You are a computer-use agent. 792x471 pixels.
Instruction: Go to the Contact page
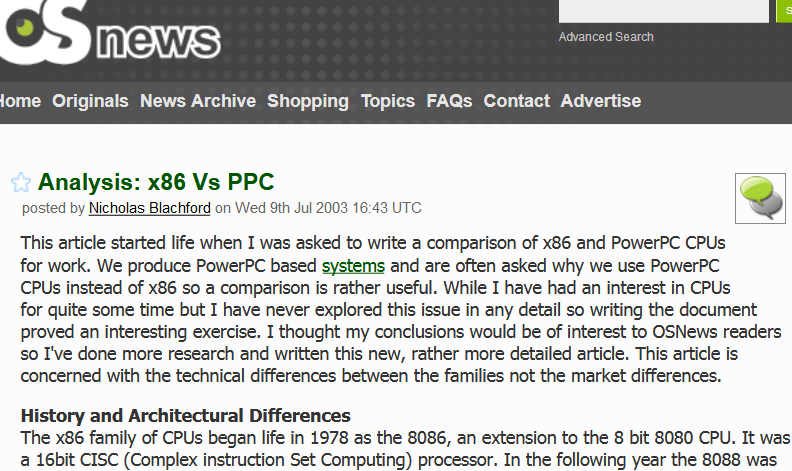(517, 101)
